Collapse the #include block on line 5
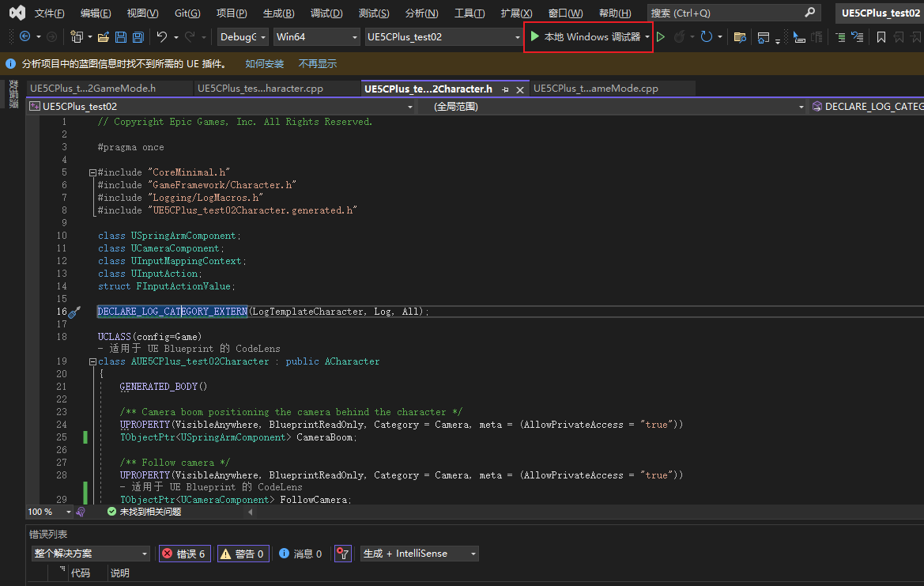Image resolution: width=924 pixels, height=586 pixels. (92, 172)
